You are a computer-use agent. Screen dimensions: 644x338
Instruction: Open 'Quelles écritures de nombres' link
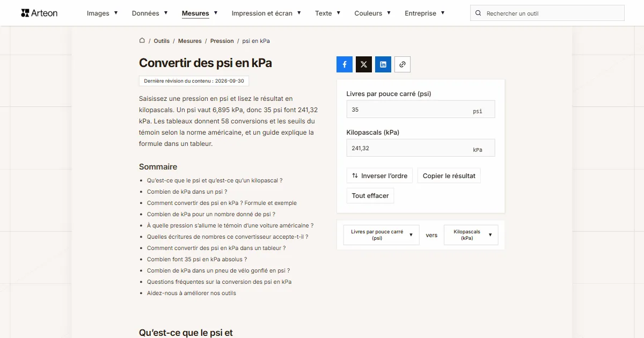(x=228, y=237)
